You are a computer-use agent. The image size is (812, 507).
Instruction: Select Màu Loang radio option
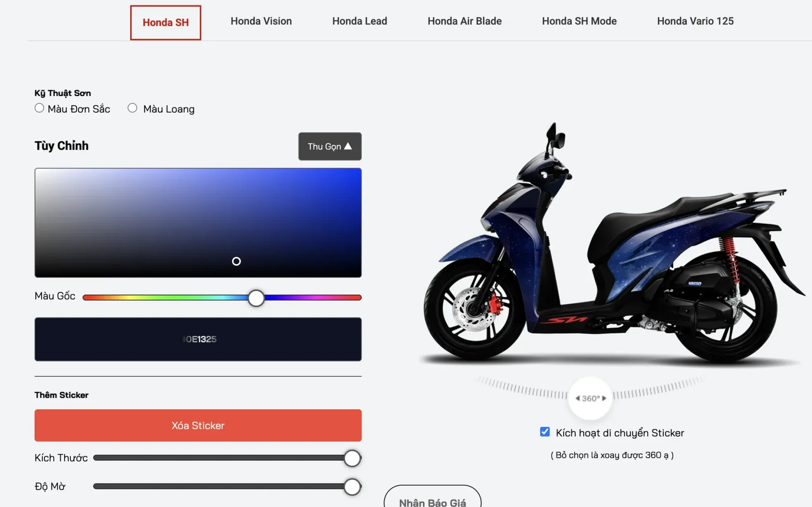click(132, 108)
